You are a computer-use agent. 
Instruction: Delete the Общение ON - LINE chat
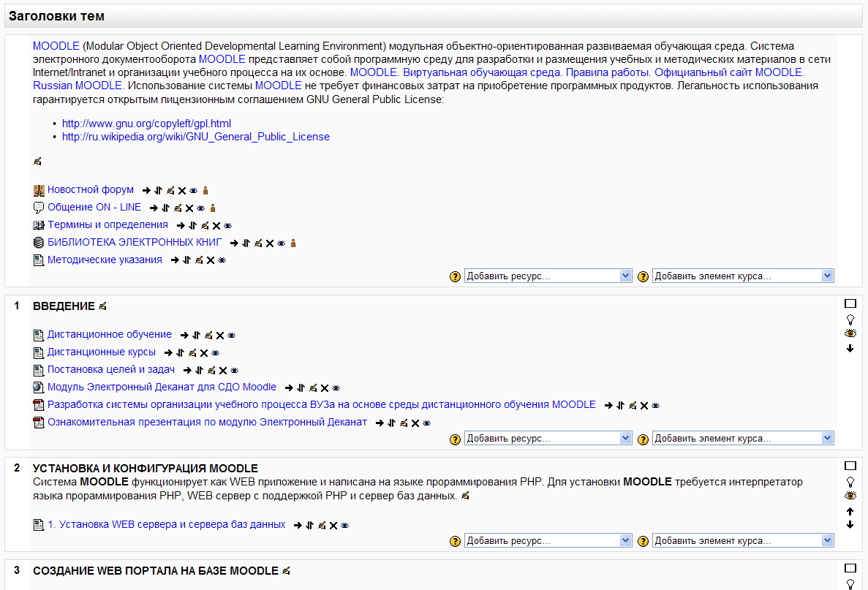click(189, 208)
